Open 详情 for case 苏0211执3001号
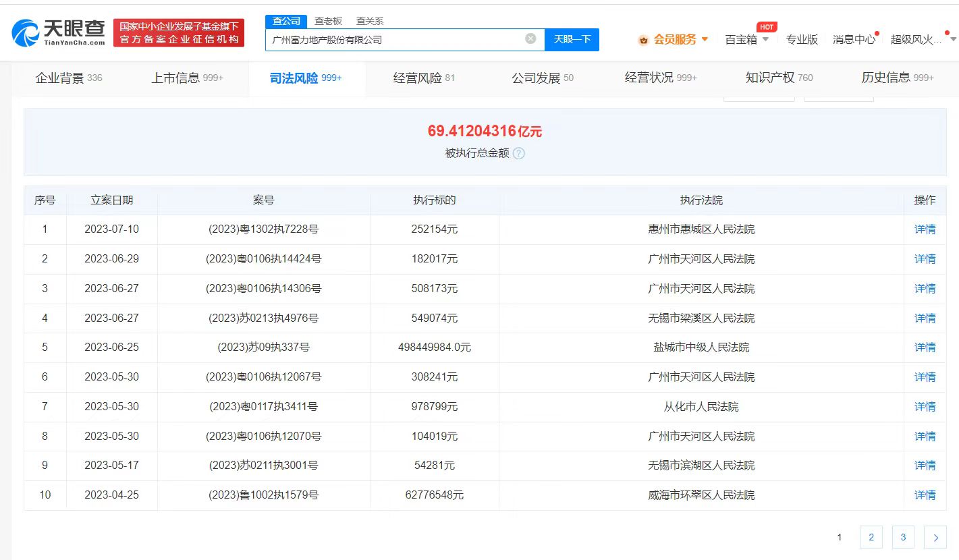Viewport: 959px width, 560px height. click(x=925, y=466)
